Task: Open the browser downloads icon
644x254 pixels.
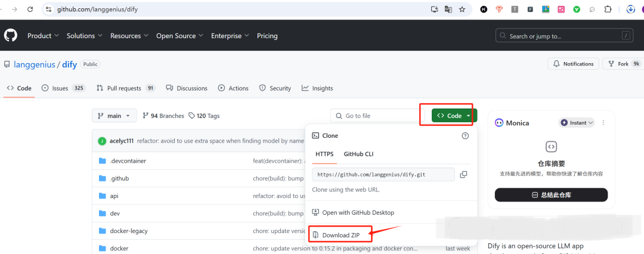Action: 631,9
